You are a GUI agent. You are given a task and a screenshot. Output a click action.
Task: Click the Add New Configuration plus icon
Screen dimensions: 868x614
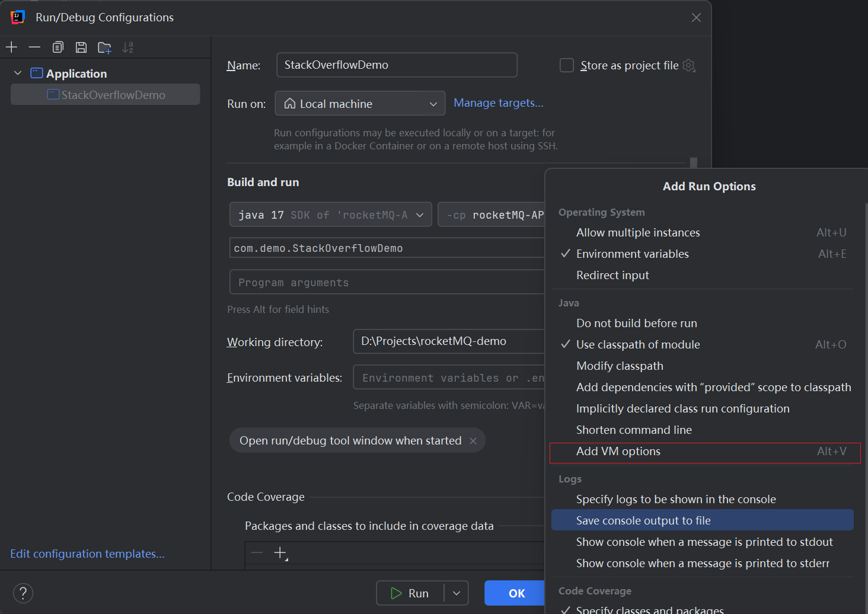tap(11, 47)
